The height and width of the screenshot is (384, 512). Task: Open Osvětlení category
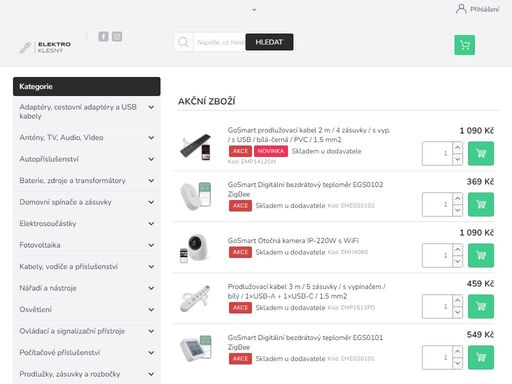36,310
